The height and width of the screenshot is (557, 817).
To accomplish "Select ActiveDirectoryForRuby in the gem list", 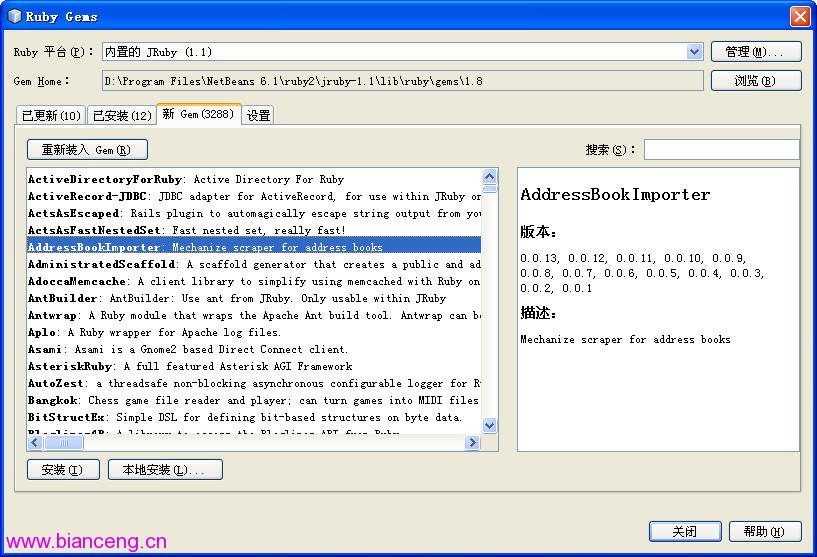I will click(x=254, y=179).
